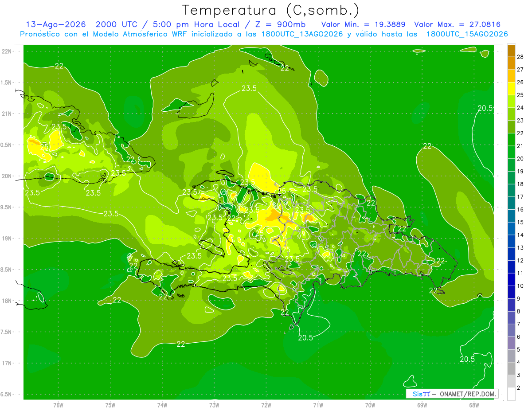
Task: Click the '9.5N' latitude axis label
Action: pos(7,207)
